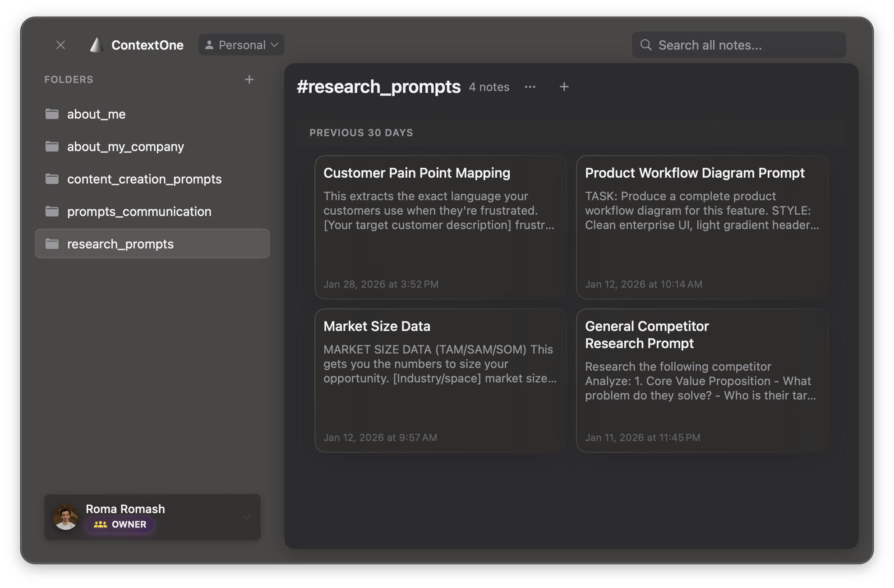
Task: Close the ContextOne window
Action: pos(60,45)
